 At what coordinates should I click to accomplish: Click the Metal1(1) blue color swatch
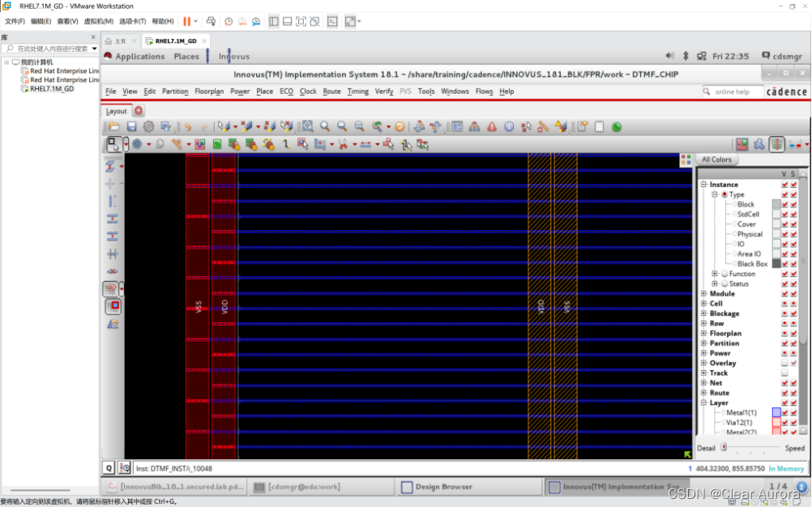776,412
